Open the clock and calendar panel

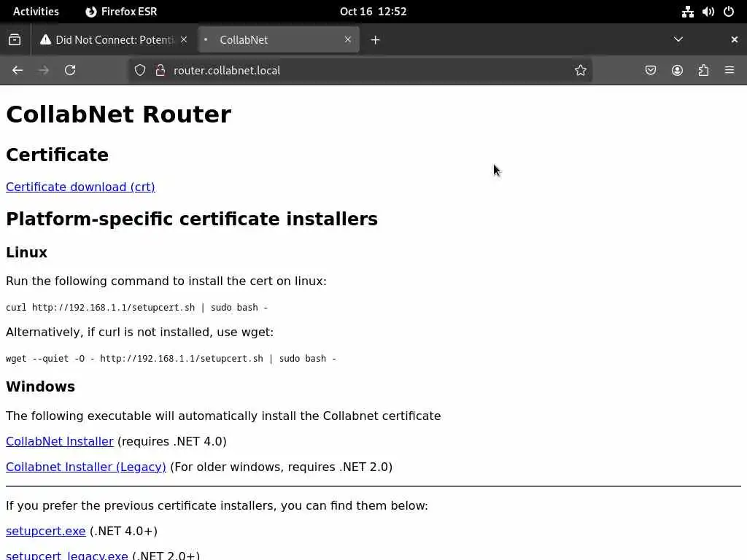(373, 12)
